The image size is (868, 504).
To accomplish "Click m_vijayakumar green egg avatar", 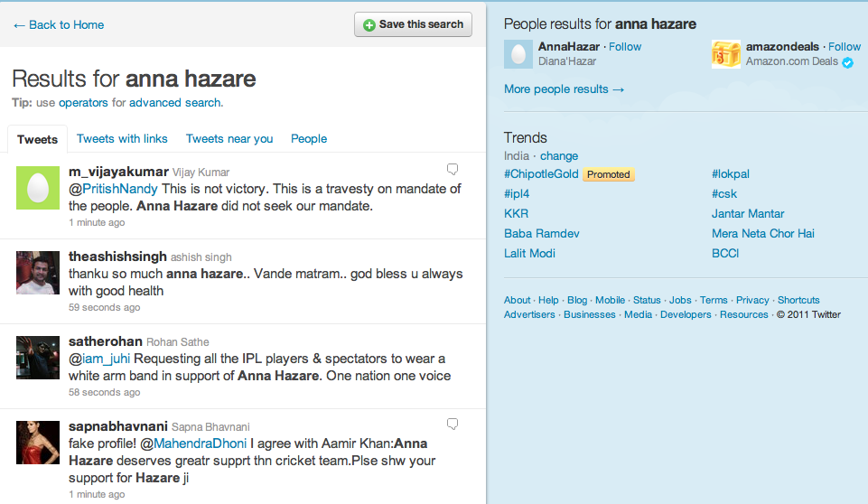I will (x=38, y=188).
